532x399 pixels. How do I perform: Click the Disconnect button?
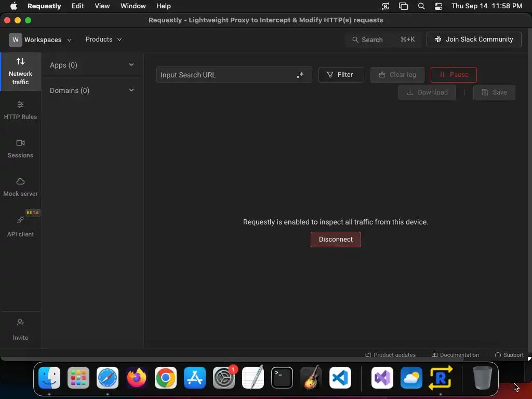point(336,239)
